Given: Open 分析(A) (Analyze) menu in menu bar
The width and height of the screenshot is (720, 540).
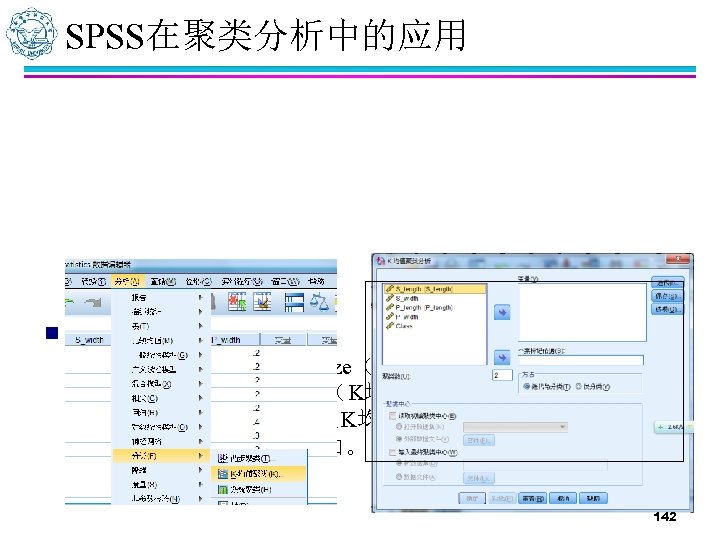Looking at the screenshot, I should tap(127, 281).
